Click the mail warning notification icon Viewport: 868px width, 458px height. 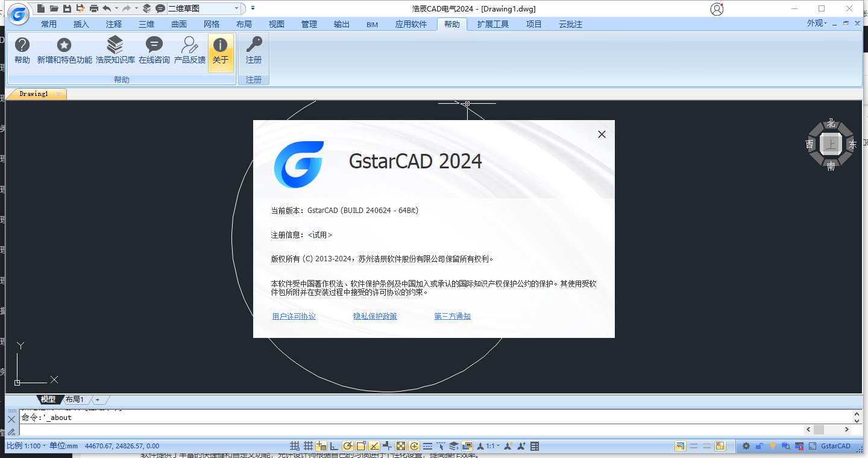pyautogui.click(x=799, y=447)
